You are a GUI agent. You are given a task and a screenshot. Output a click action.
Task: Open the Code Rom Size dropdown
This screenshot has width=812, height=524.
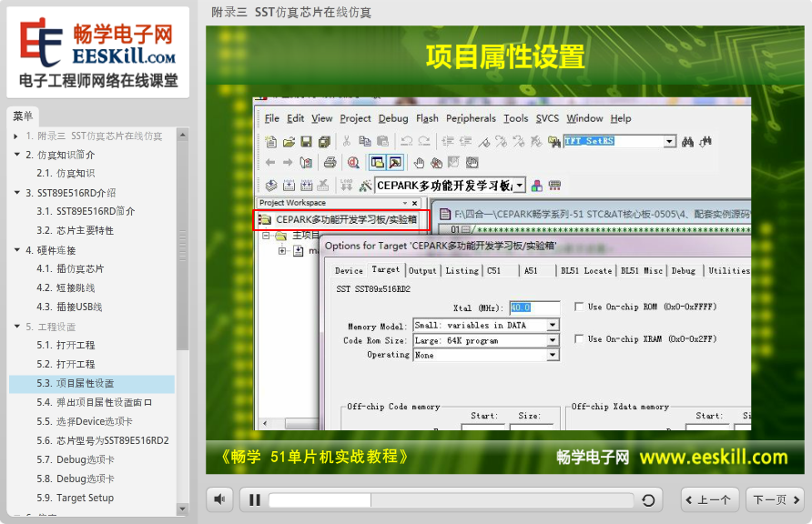553,340
